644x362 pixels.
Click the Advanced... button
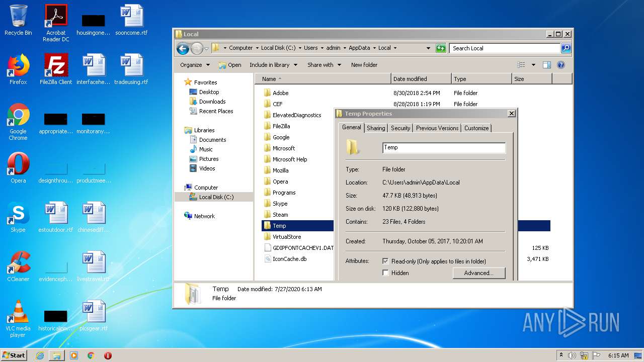coord(478,273)
